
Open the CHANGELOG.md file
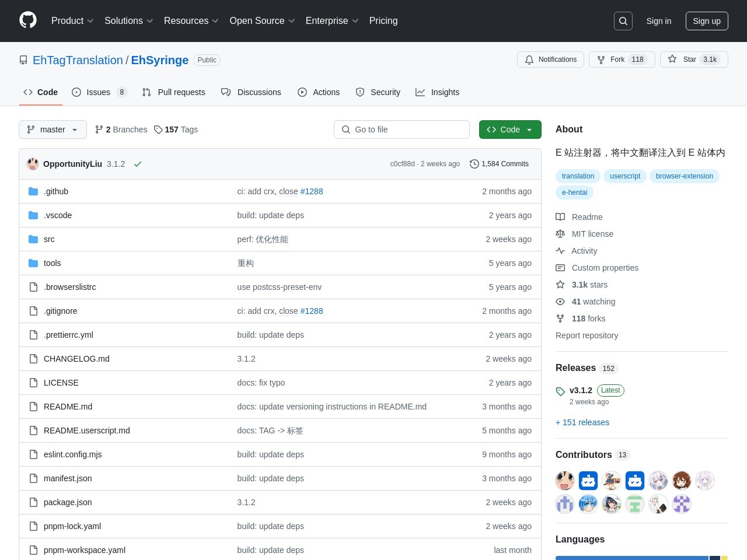pyautogui.click(x=76, y=359)
